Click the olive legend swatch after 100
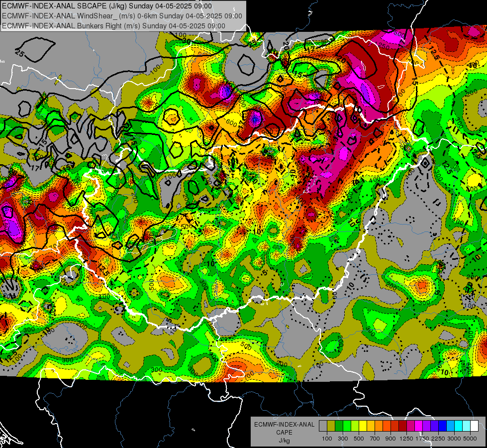 tap(331, 426)
